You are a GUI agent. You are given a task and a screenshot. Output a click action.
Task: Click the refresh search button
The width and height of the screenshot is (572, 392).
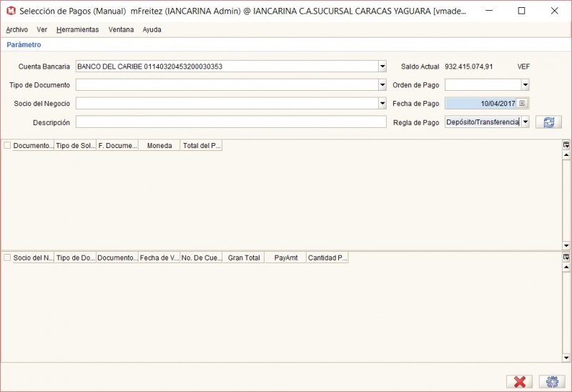(x=548, y=122)
